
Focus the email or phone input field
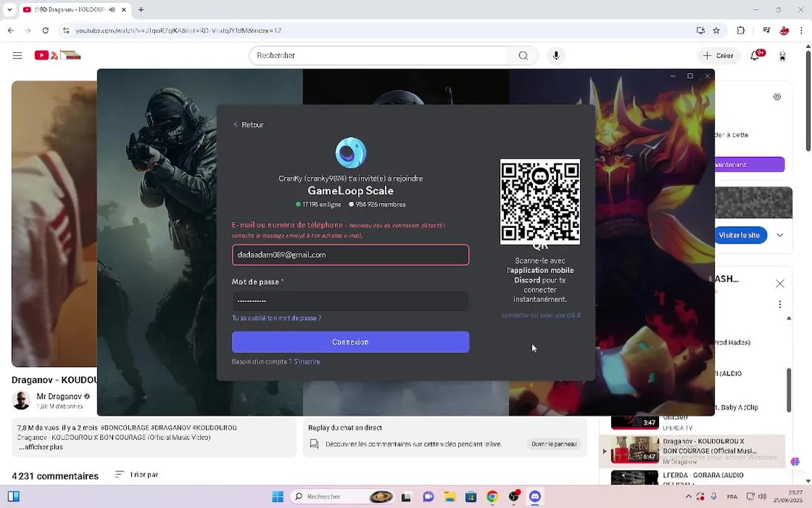pos(350,255)
